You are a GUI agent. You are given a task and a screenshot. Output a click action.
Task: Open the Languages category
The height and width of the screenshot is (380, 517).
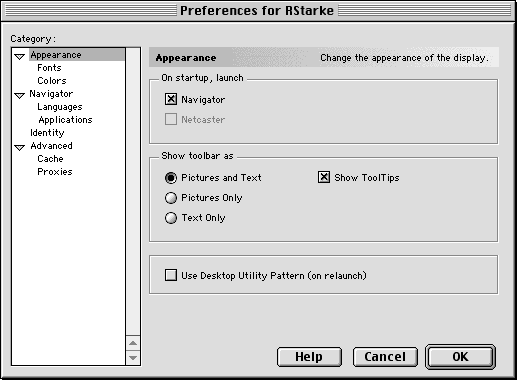[60, 107]
